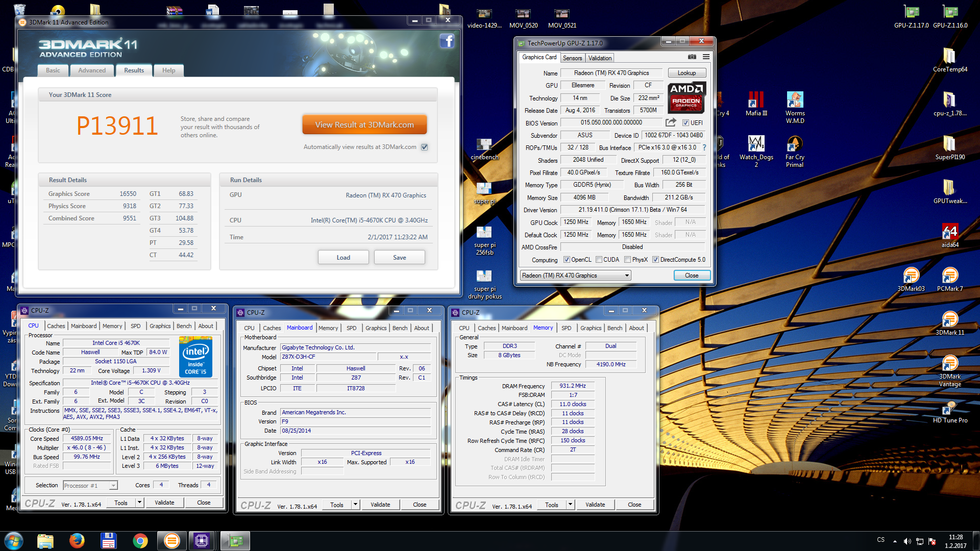Open Bench tab in Mainboard CPU-Z window
Image resolution: width=980 pixels, height=551 pixels.
pyautogui.click(x=400, y=328)
